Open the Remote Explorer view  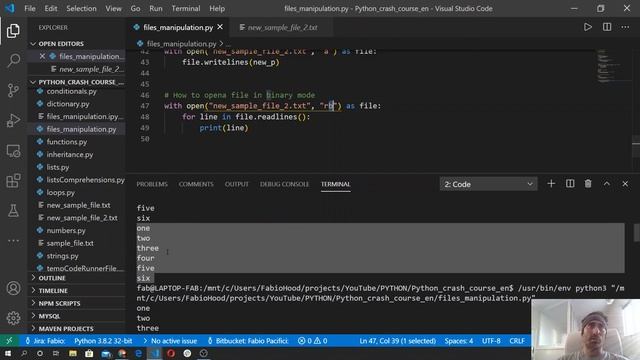13,151
